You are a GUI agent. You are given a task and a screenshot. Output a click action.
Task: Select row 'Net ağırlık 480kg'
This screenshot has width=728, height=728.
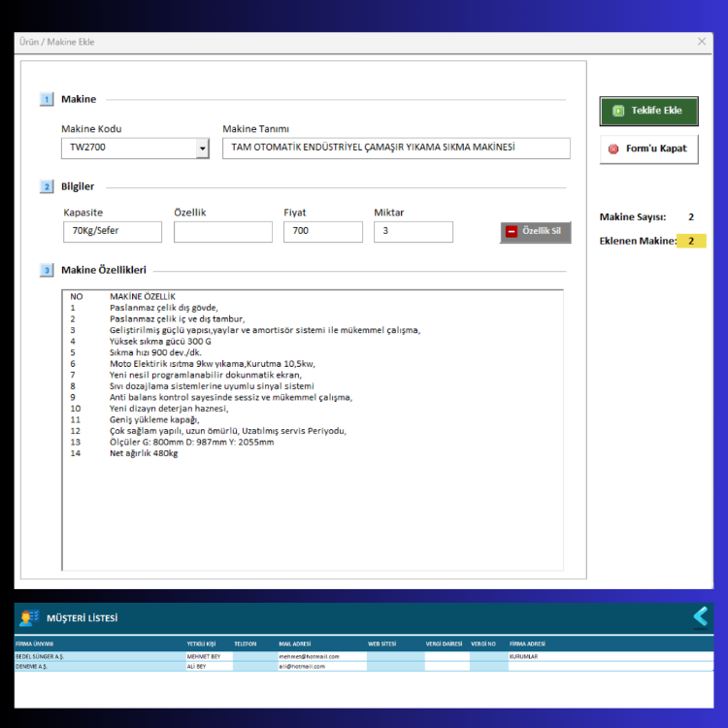[x=312, y=453]
